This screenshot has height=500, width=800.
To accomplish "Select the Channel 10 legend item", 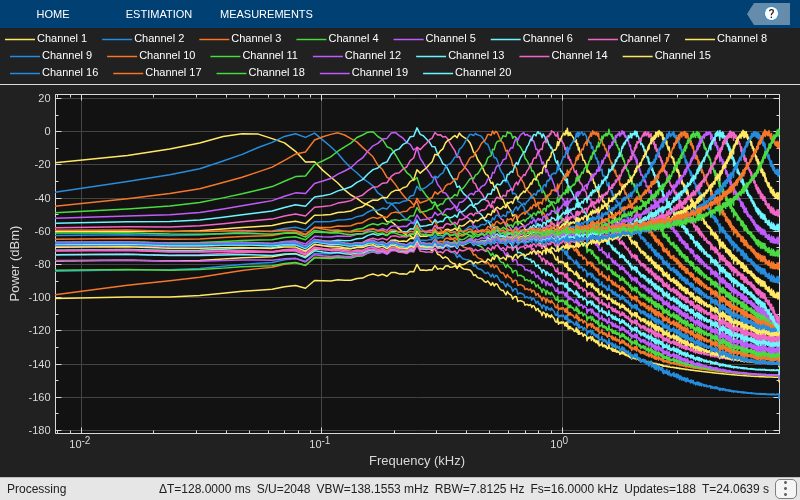I will pos(152,55).
